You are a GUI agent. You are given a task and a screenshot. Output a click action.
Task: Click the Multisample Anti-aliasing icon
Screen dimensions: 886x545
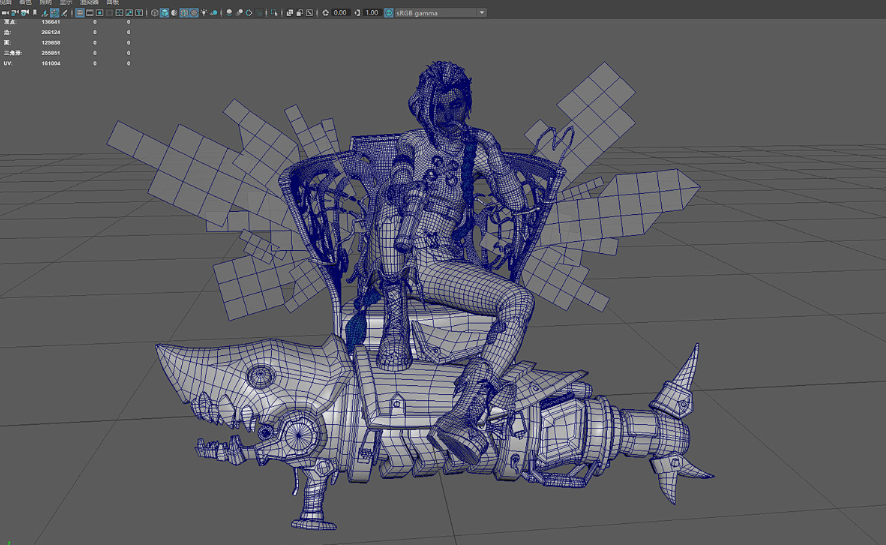(x=249, y=12)
